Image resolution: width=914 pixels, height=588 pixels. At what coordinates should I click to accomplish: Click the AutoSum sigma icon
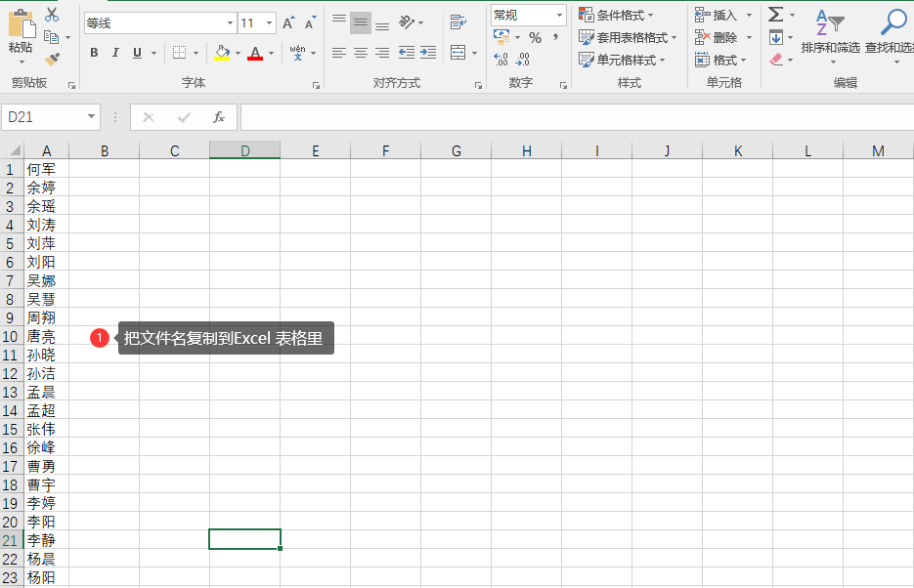tap(776, 15)
